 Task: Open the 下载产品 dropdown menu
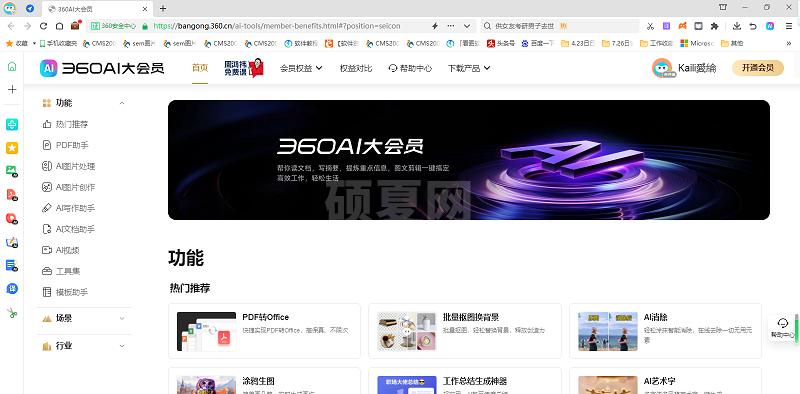pos(469,68)
